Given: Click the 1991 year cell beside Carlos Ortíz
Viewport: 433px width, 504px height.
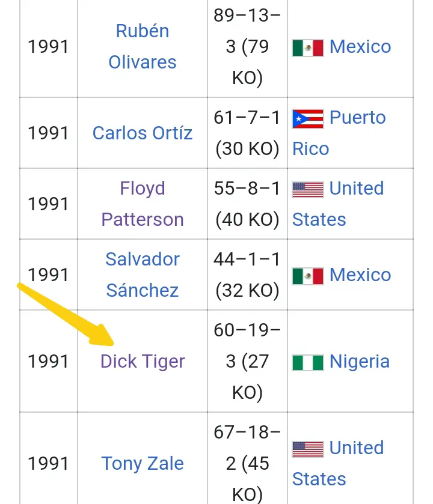Looking at the screenshot, I should point(48,133).
